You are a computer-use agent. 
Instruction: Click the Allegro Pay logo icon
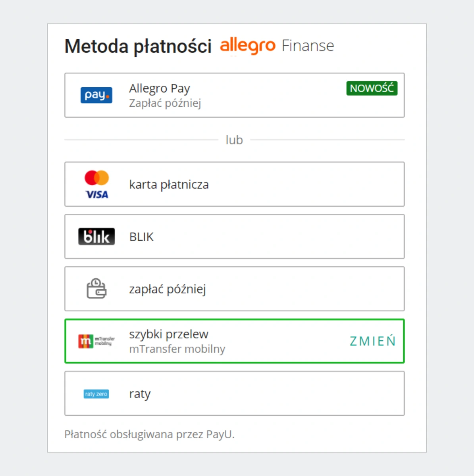point(96,95)
